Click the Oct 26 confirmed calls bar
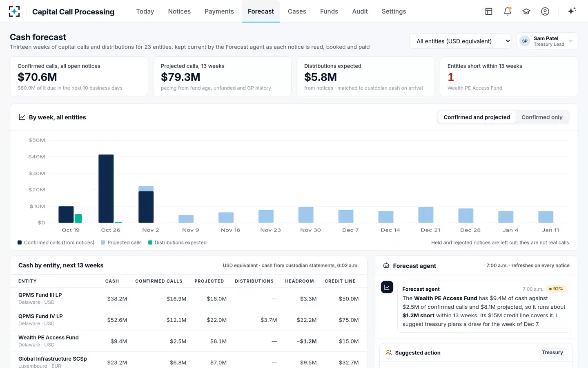The width and height of the screenshot is (588, 368). (106, 188)
